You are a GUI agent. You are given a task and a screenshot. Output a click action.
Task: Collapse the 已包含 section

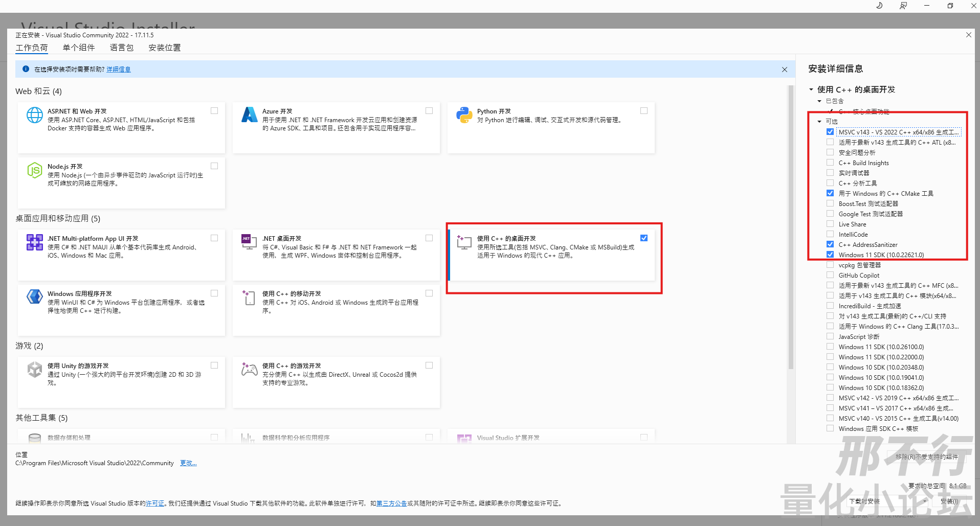[x=819, y=101]
